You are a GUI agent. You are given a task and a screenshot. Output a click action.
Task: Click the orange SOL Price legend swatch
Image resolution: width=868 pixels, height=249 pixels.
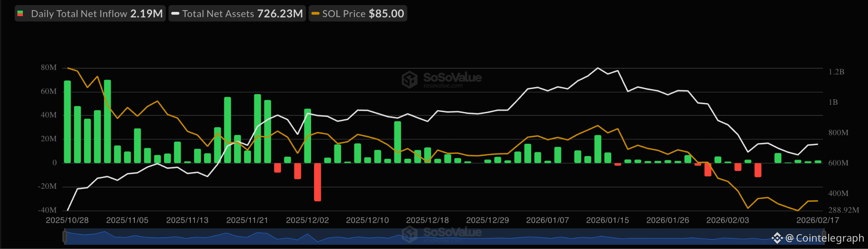click(x=315, y=14)
